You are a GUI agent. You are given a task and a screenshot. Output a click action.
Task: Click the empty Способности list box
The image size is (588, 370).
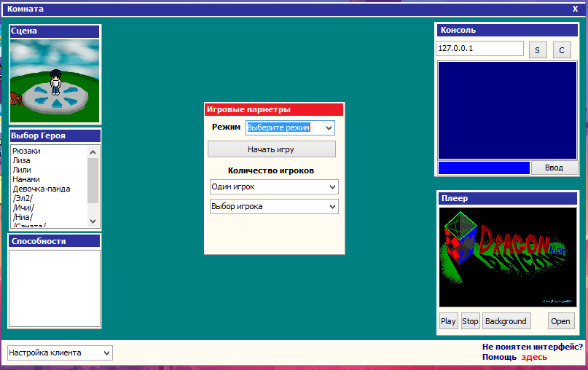pyautogui.click(x=55, y=288)
